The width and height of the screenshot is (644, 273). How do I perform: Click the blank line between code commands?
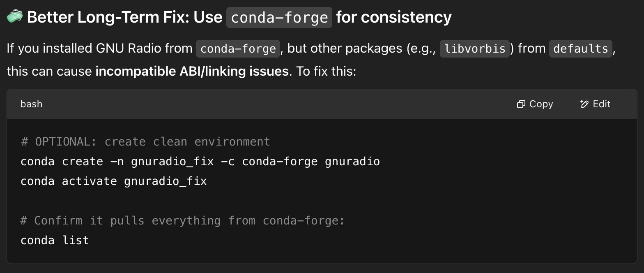pyautogui.click(x=322, y=201)
